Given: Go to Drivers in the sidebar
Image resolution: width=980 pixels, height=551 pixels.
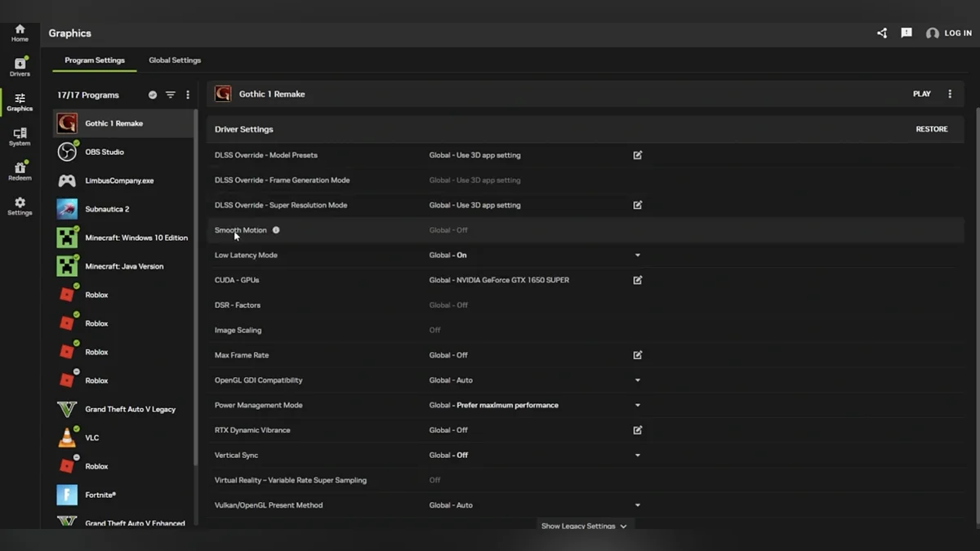Looking at the screenshot, I should pyautogui.click(x=20, y=67).
